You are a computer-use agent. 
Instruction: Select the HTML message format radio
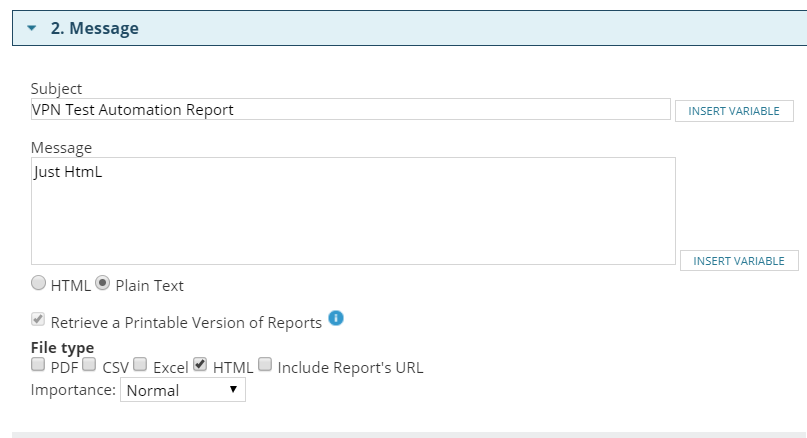pyautogui.click(x=38, y=283)
